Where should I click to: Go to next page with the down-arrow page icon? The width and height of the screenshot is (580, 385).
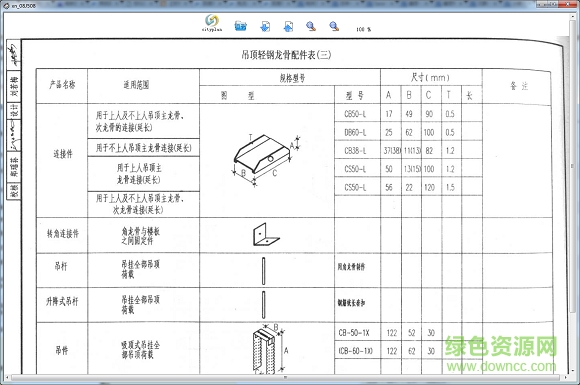tap(265, 26)
